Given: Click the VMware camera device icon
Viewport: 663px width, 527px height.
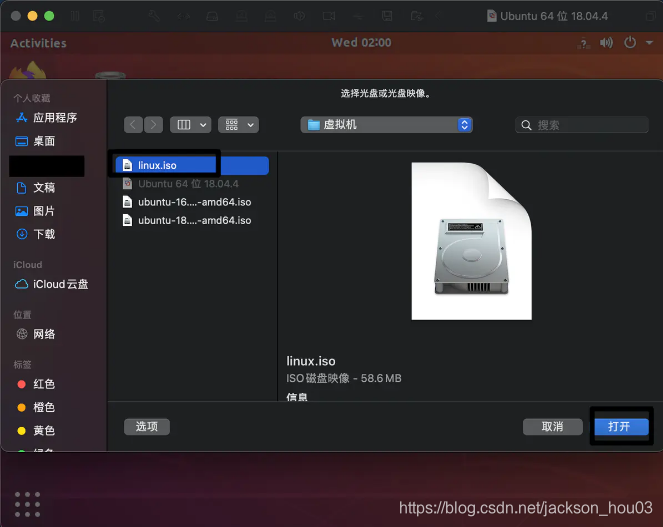Looking at the screenshot, I should 329,16.
